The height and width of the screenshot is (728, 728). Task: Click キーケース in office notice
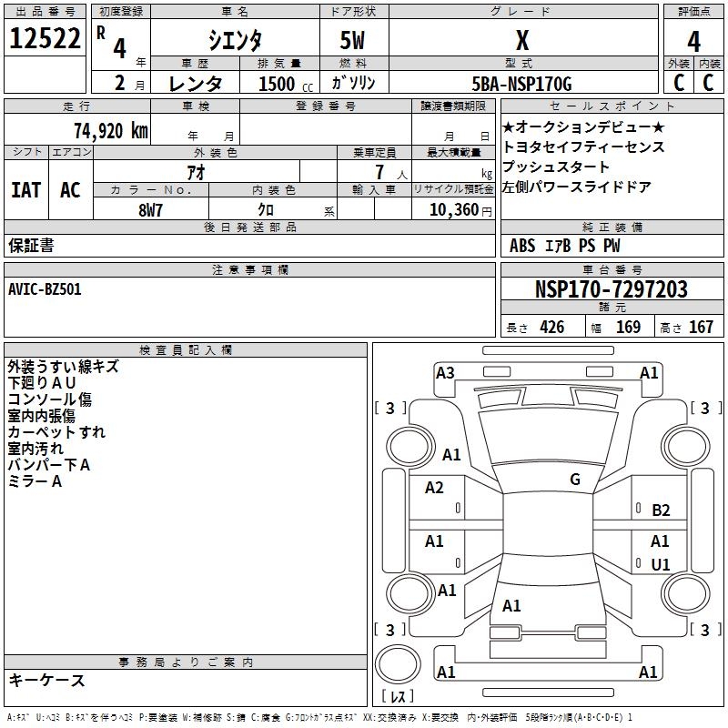pos(47,680)
